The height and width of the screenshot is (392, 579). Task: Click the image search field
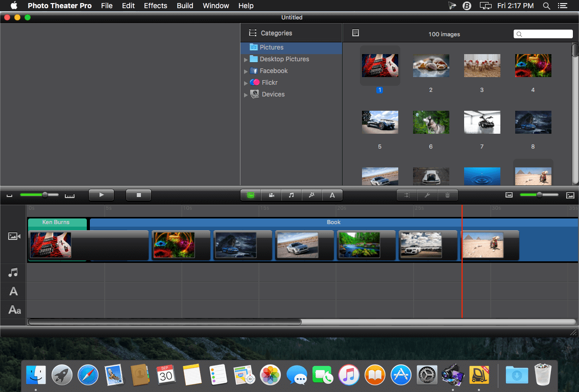click(x=543, y=34)
